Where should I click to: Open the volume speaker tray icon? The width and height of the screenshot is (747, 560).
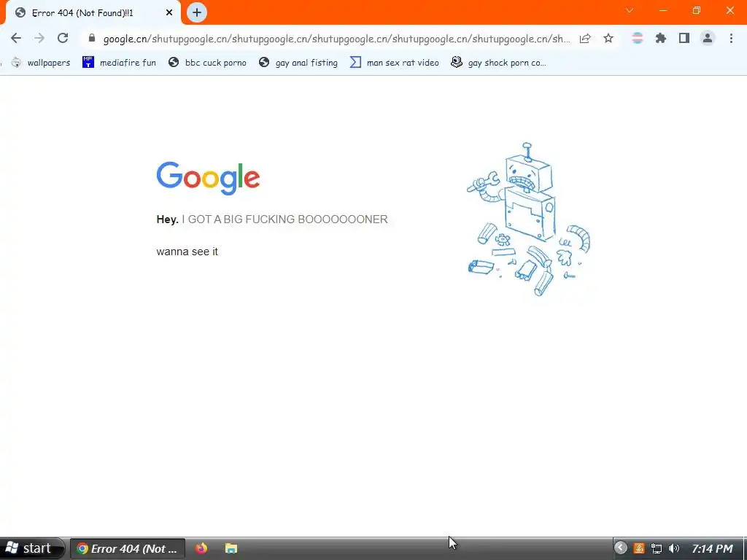pyautogui.click(x=673, y=548)
